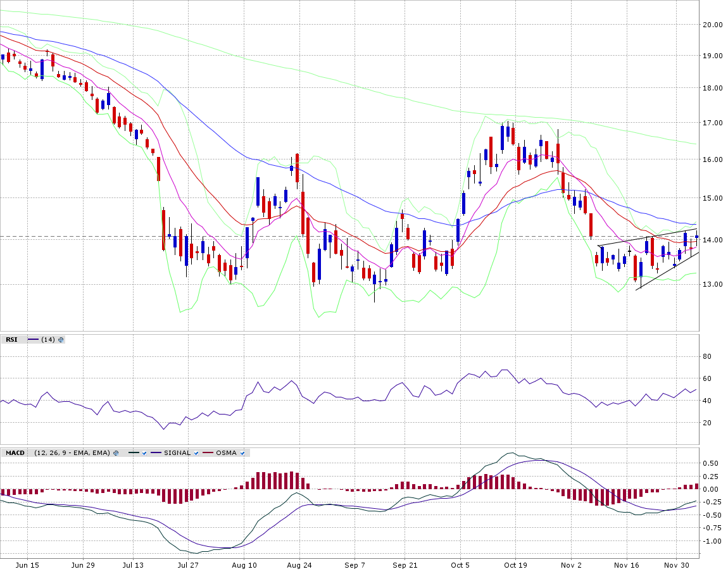Click the OSMA red line color sample
The image size is (728, 574).
[x=208, y=453]
